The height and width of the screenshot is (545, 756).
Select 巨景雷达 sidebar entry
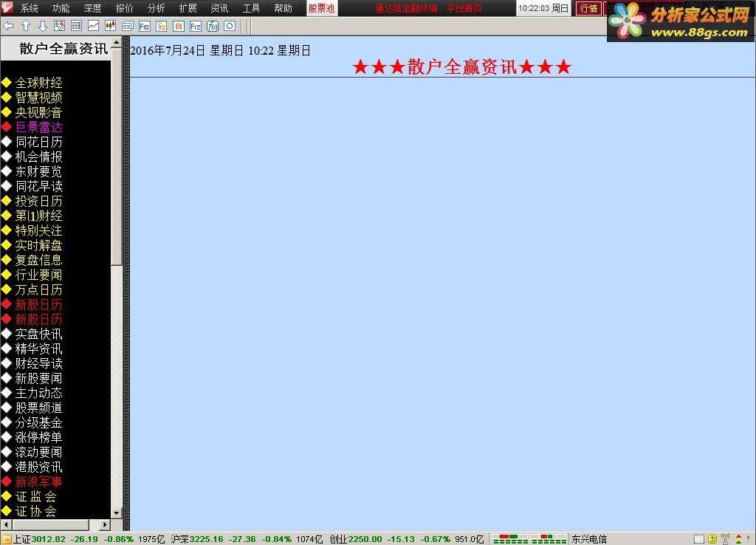(38, 127)
